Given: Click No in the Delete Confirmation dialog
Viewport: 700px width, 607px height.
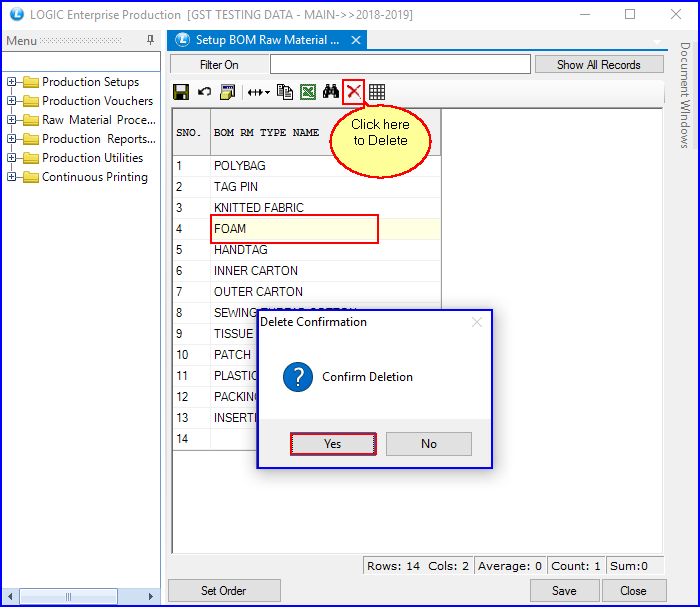Looking at the screenshot, I should (x=428, y=444).
